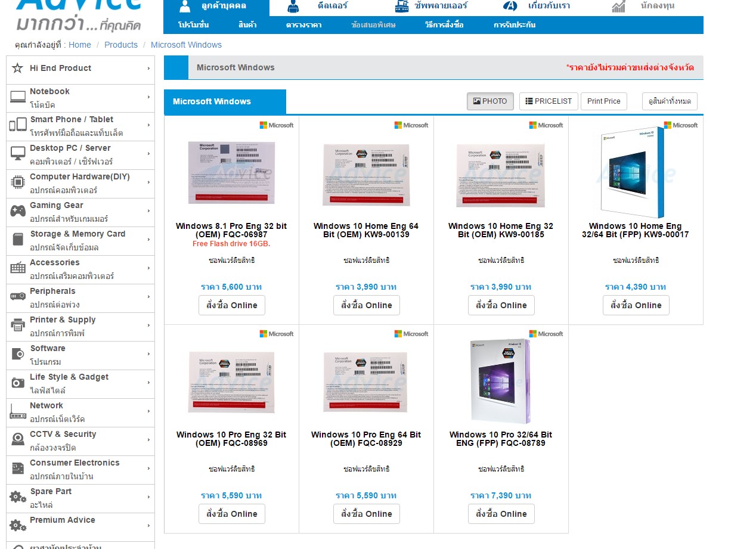The height and width of the screenshot is (549, 756).
Task: Go to Products breadcrumb link
Action: (121, 45)
